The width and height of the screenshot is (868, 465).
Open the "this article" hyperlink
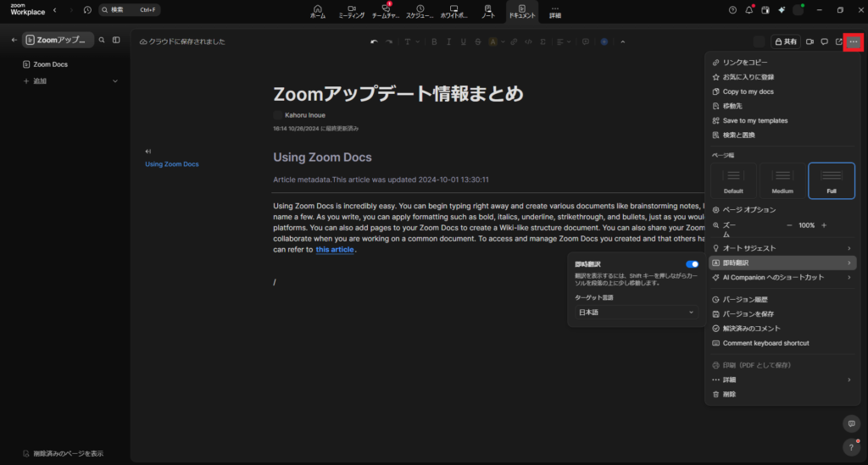(x=335, y=250)
